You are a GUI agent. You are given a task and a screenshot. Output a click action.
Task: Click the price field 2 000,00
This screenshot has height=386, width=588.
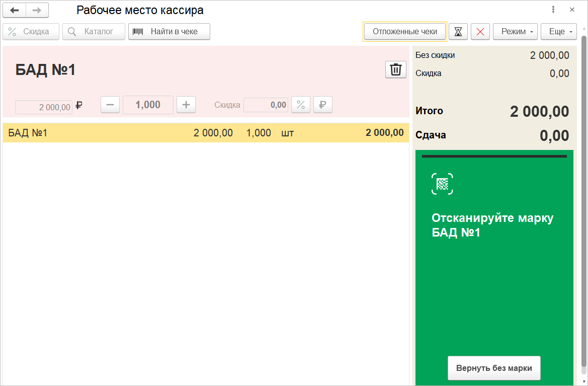[x=43, y=107]
